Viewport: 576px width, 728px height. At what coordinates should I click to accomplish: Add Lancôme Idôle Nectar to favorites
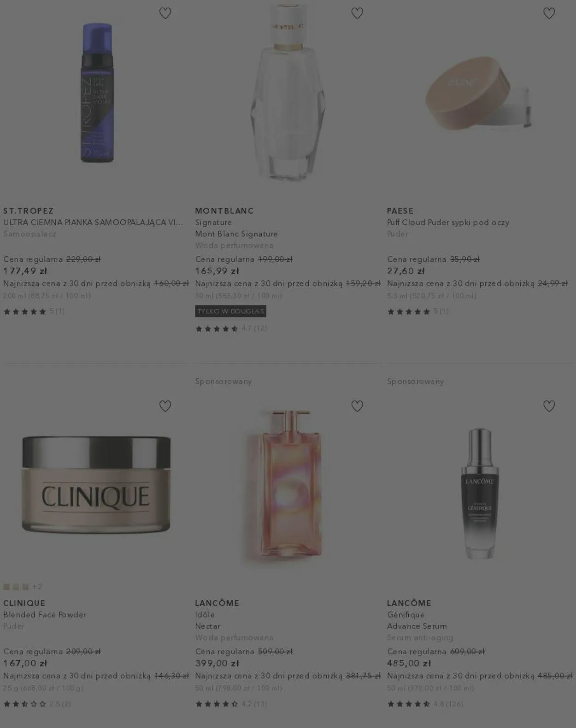[x=357, y=406]
